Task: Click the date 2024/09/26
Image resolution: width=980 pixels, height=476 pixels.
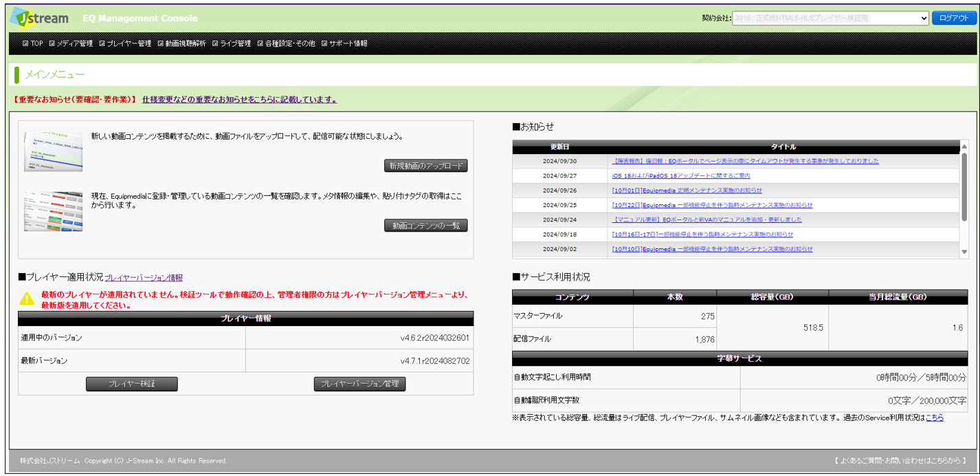Action: [559, 191]
